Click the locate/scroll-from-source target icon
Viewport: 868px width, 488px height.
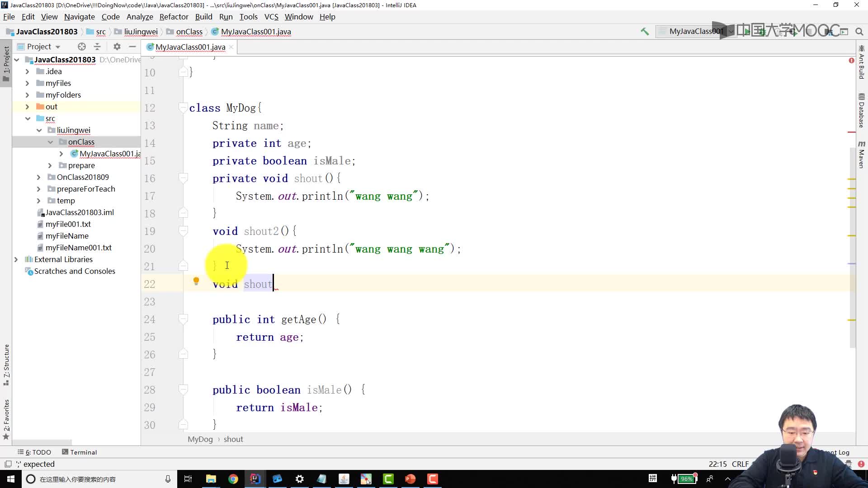point(81,47)
